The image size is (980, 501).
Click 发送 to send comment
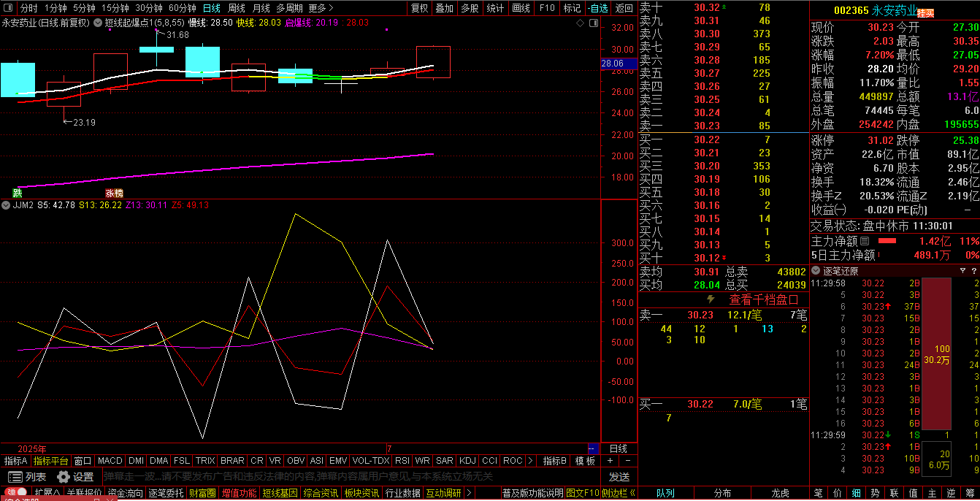(x=619, y=477)
